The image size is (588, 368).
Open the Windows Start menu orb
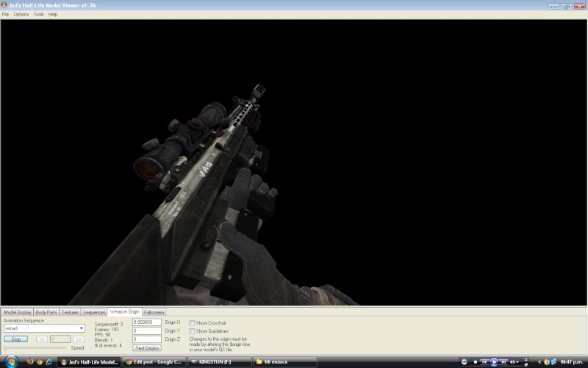[x=11, y=362]
